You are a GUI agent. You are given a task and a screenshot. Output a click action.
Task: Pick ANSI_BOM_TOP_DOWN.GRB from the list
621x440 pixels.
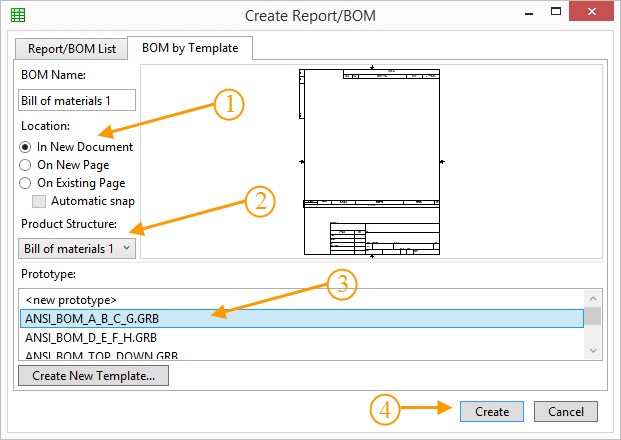[x=102, y=354]
